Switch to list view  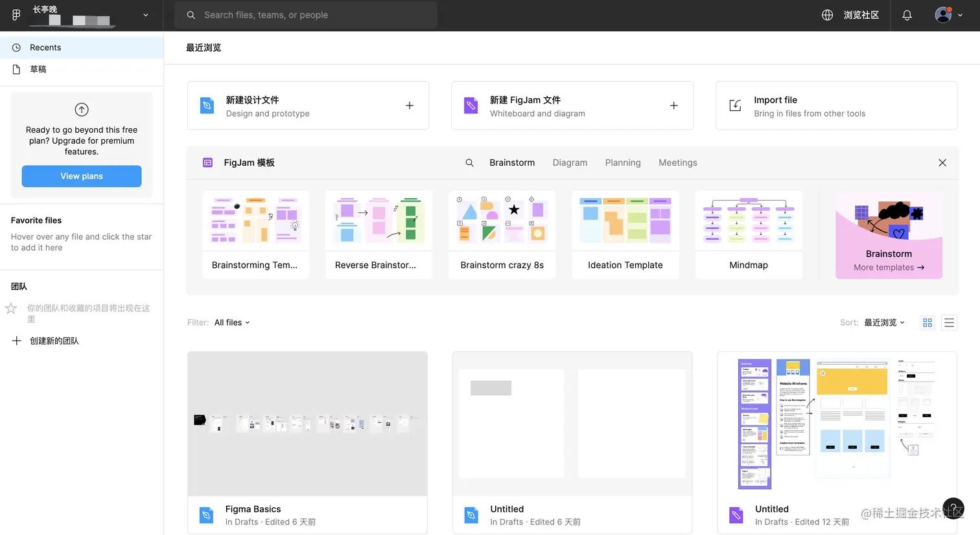(950, 323)
